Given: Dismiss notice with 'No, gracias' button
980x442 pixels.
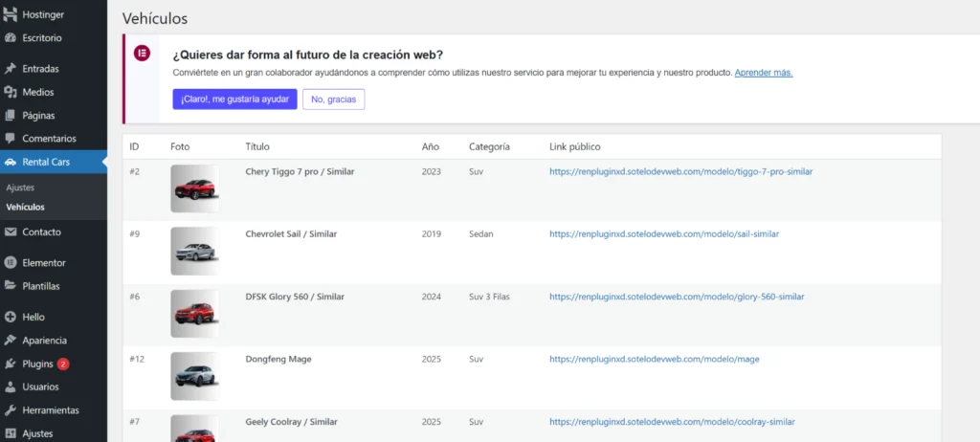Looking at the screenshot, I should click(x=333, y=99).
